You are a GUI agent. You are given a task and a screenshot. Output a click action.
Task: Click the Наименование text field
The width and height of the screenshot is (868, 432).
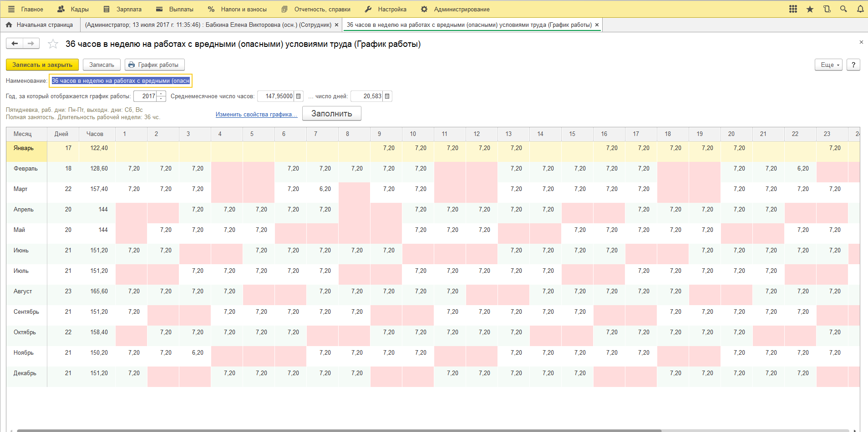point(121,81)
